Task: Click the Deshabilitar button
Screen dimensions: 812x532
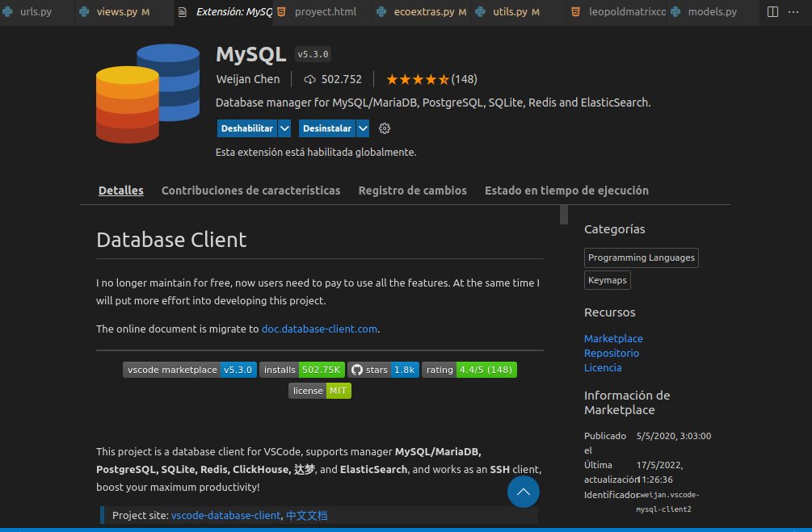Action: click(x=247, y=128)
